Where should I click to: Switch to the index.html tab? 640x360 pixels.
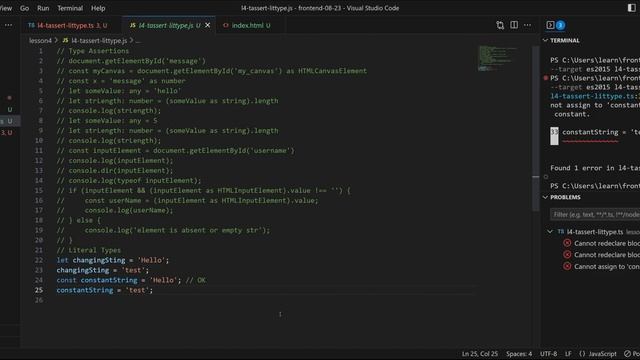pyautogui.click(x=251, y=25)
